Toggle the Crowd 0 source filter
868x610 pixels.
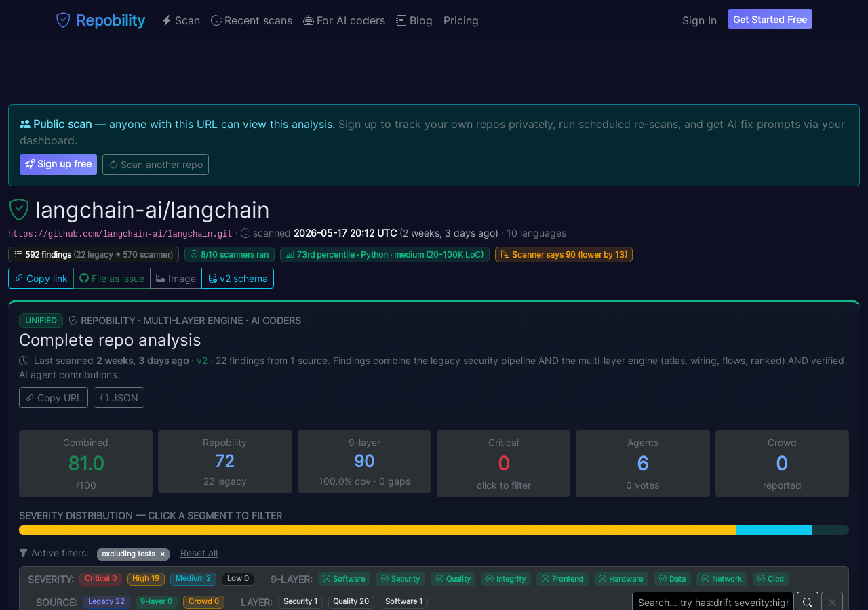[203, 601]
